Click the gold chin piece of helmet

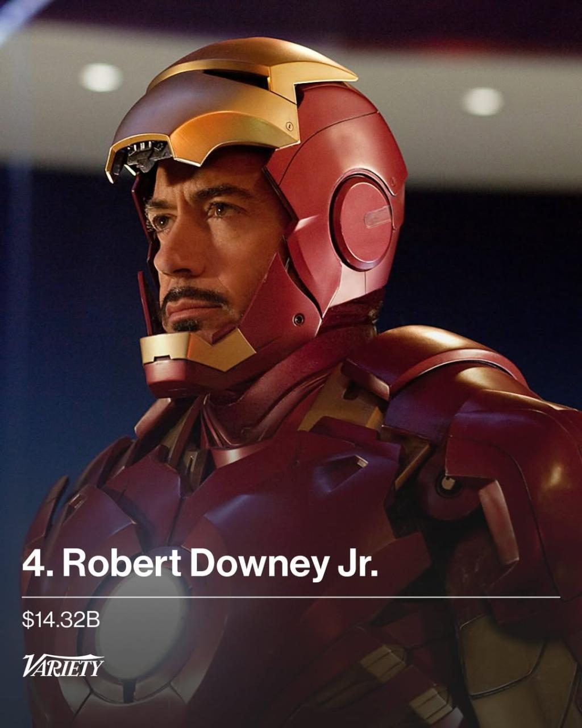[x=196, y=348]
